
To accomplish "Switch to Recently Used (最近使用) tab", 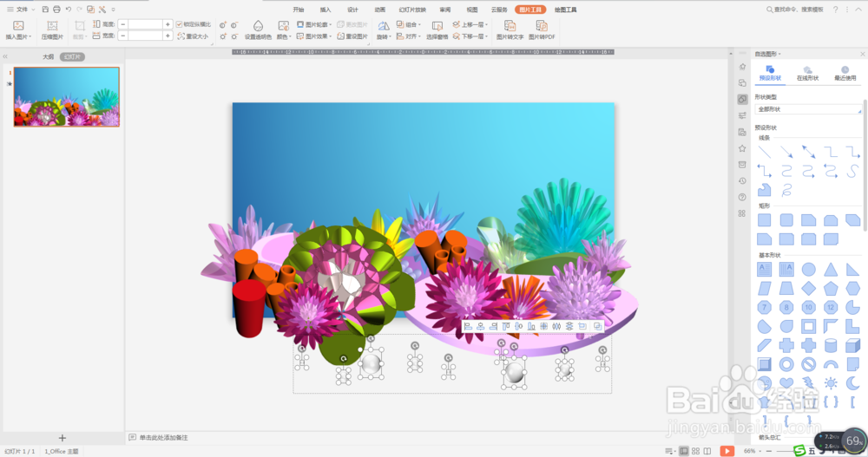I will point(845,73).
